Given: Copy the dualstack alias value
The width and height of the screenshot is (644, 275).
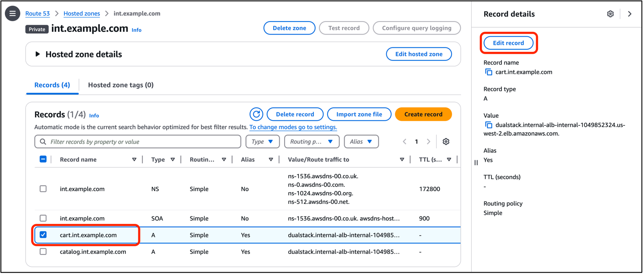Looking at the screenshot, I should 489,125.
